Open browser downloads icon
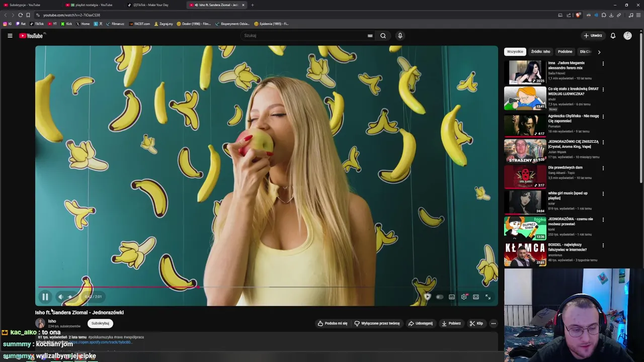 pyautogui.click(x=611, y=15)
